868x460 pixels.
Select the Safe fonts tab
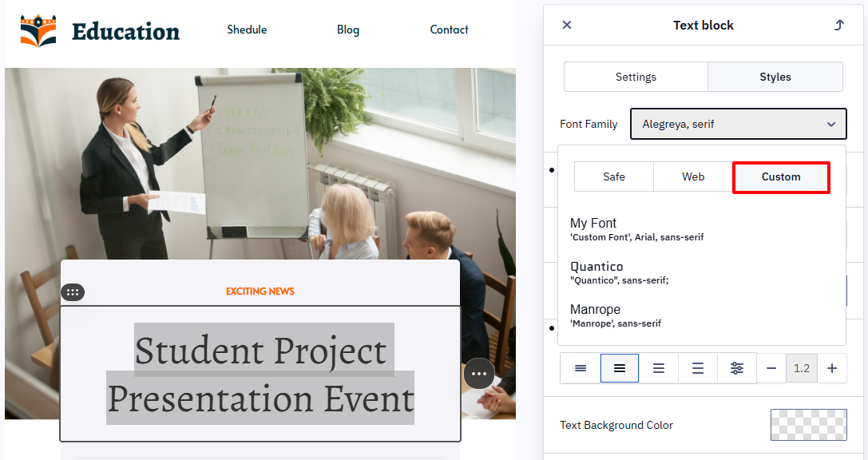614,176
